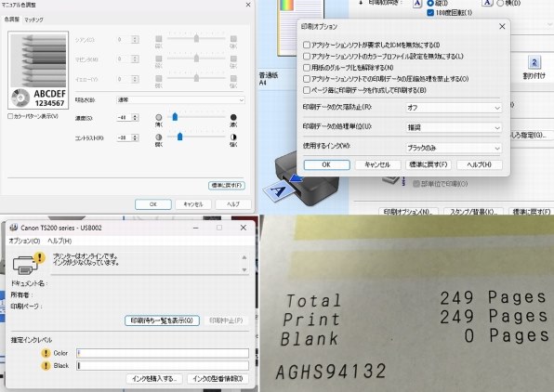
Task: Select the 割り付け page layout icon
Action: [534, 63]
